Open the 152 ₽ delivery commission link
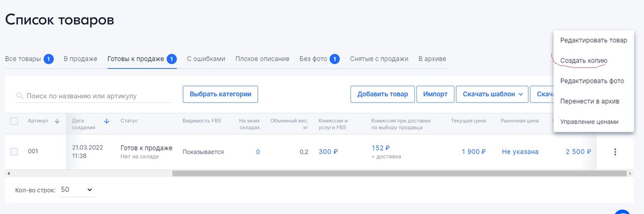This screenshot has height=214, width=644. (x=380, y=148)
